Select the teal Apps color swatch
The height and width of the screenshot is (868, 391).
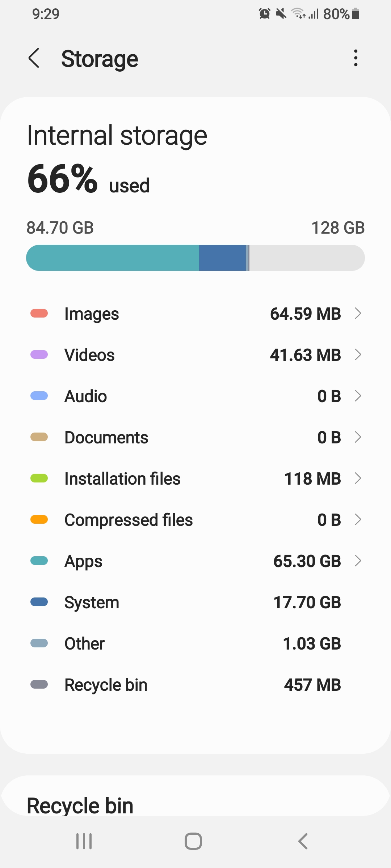(x=39, y=561)
